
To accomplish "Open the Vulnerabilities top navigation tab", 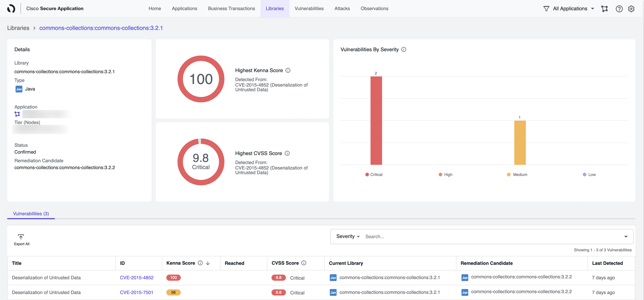I will pos(309,8).
